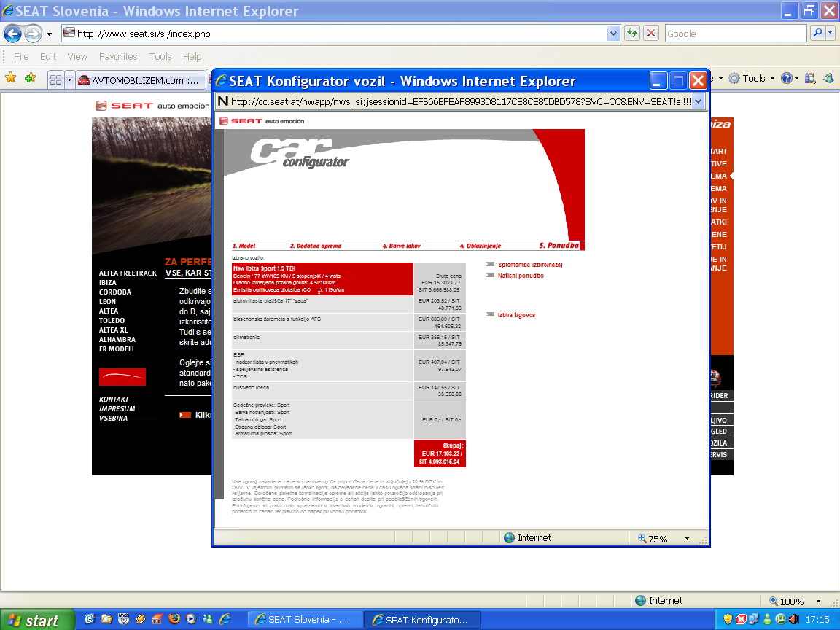Click VSEBINA link on SEAT page
The image size is (840, 630).
coord(113,419)
